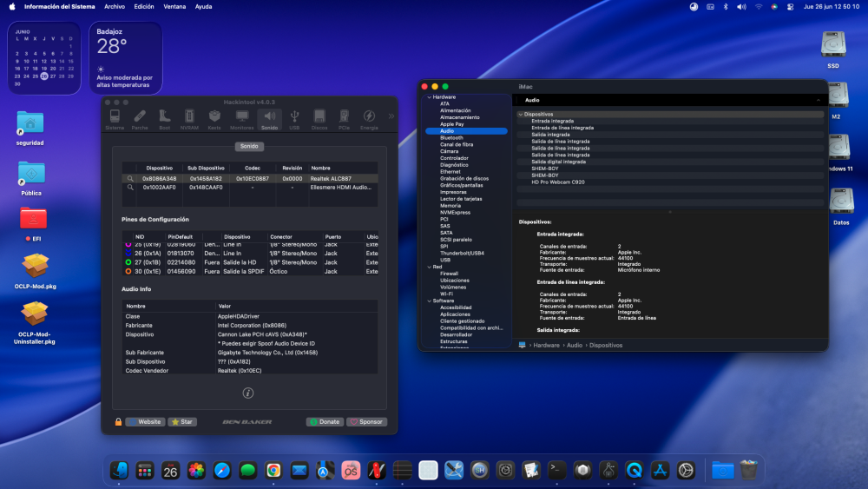Click the magnifier icon beside Realtek ALC887 row

coord(130,179)
